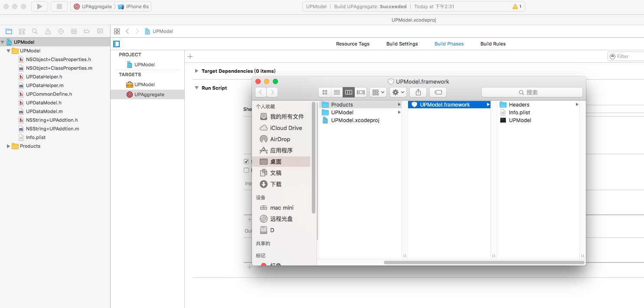Select AirDrop in Finder sidebar
Screen dimensions: 644x308
[280, 139]
